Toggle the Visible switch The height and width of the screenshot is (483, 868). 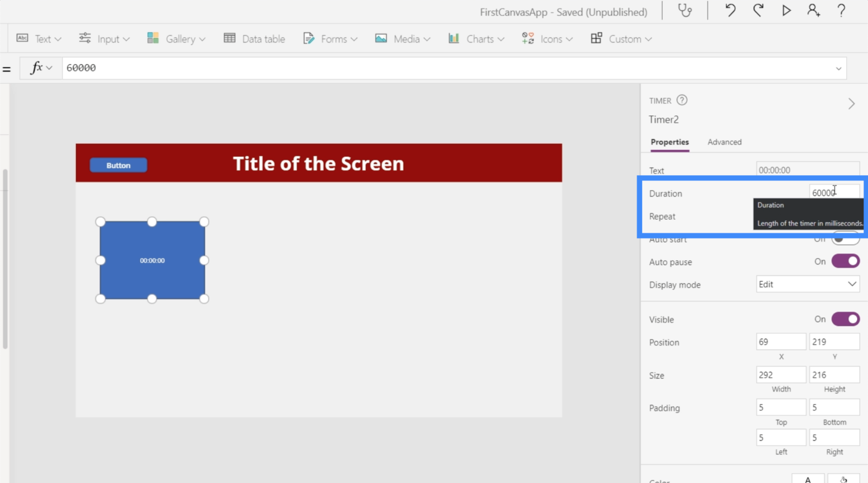[845, 319]
